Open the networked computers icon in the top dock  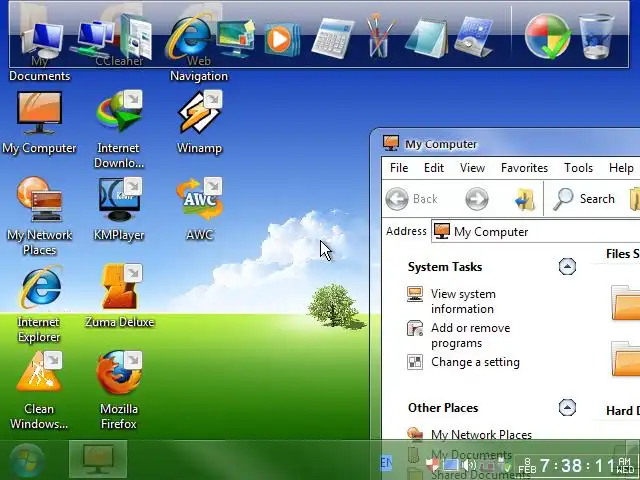point(93,39)
